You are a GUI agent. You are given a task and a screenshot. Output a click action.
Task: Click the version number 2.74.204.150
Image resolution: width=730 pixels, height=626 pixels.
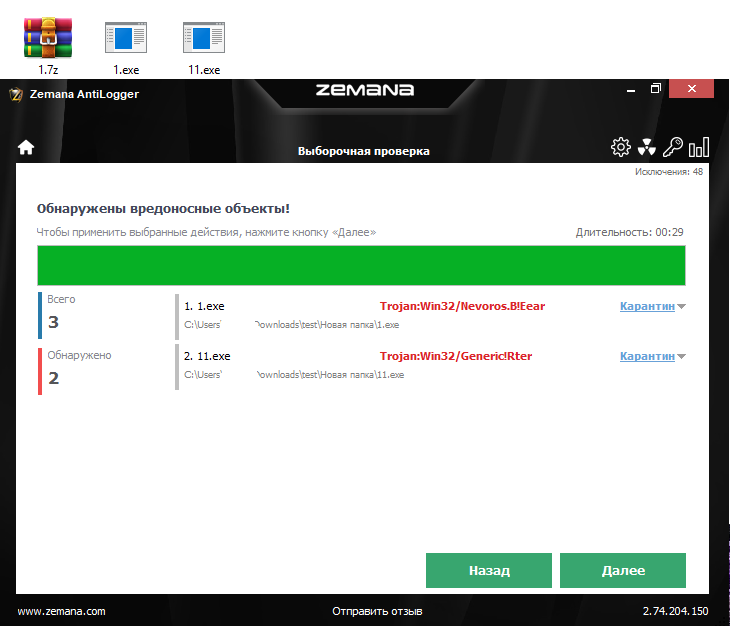[676, 611]
